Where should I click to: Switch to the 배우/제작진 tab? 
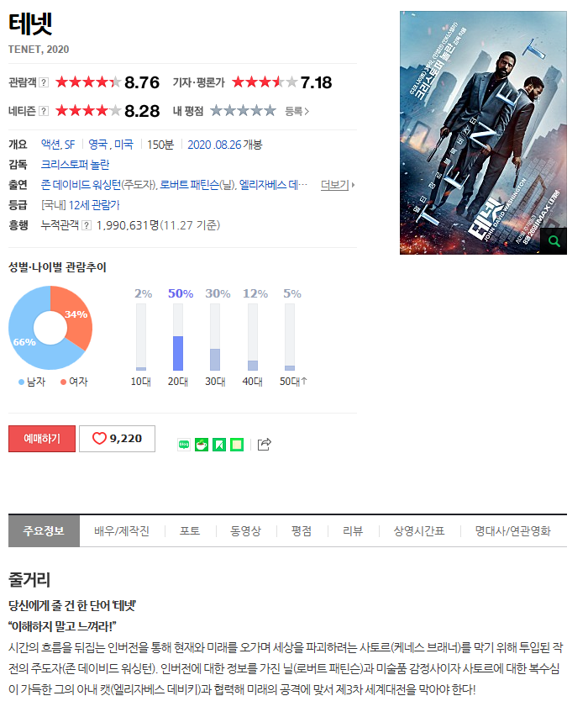coord(122,531)
